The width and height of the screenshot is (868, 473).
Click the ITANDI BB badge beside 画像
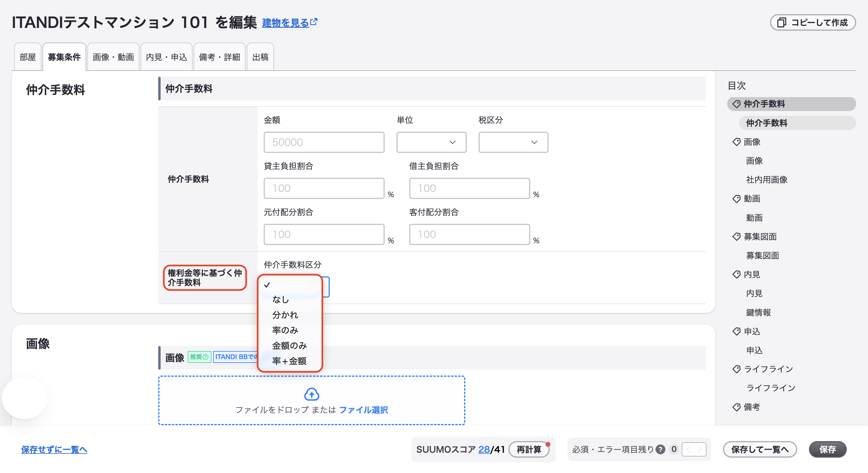tap(236, 357)
